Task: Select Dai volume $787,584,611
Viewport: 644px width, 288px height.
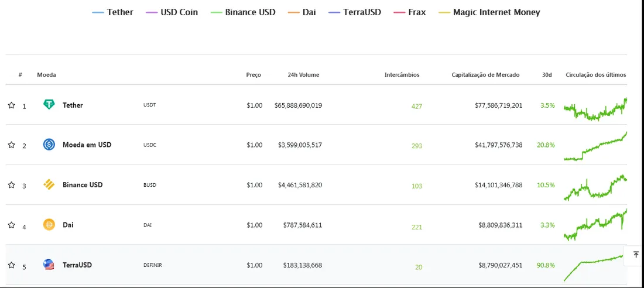Action: coord(303,225)
